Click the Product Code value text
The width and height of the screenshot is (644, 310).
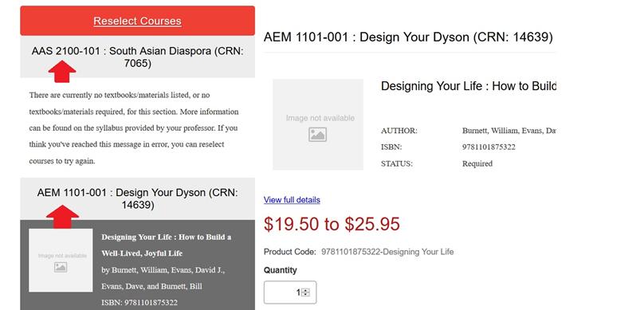pyautogui.click(x=387, y=252)
